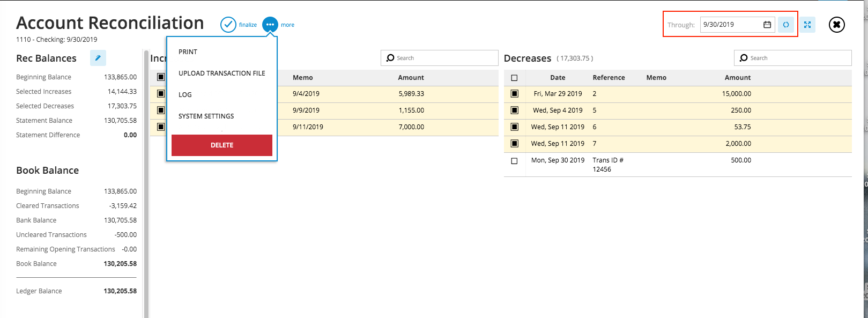Click the Increases search input

click(x=439, y=58)
